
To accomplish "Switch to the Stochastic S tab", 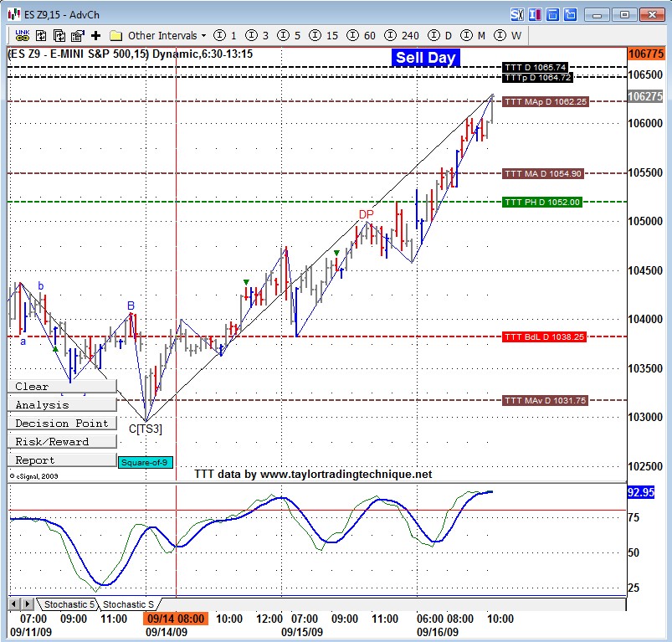I will pos(128,604).
